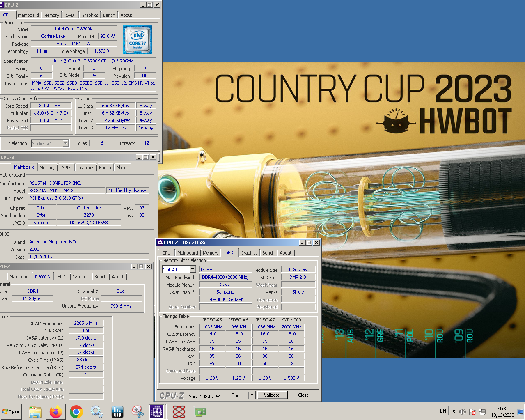Click the Core Voltage 1.392 V value

tap(102, 51)
